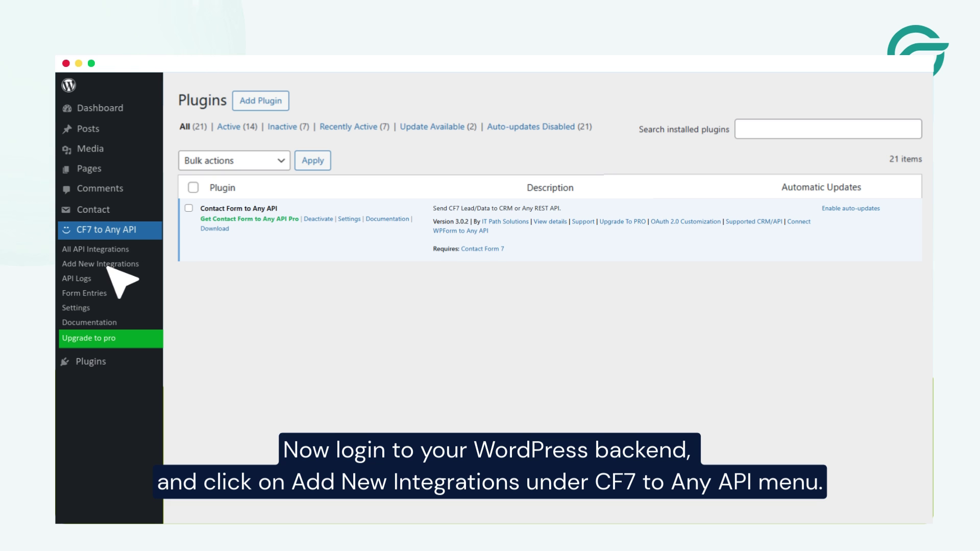Select the Posts pushpin icon
This screenshot has width=980, height=551.
(67, 129)
